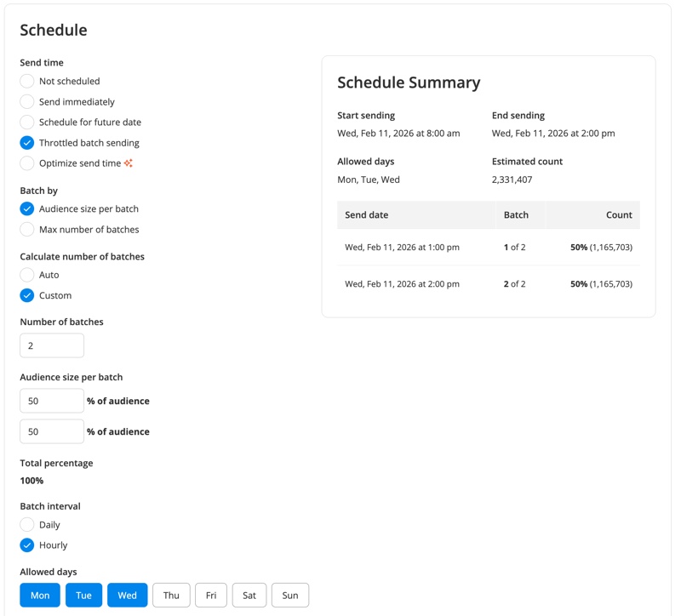This screenshot has width=681, height=616.
Task: Click the Schedule Summary heading
Action: point(409,83)
